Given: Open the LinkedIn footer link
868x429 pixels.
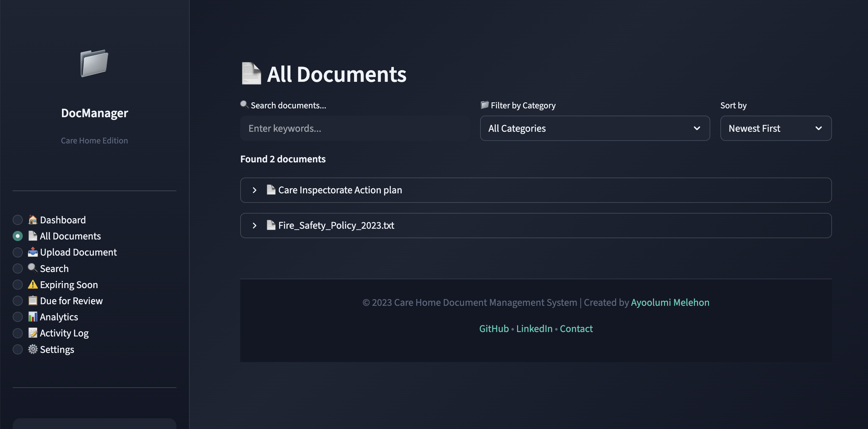Looking at the screenshot, I should 535,329.
